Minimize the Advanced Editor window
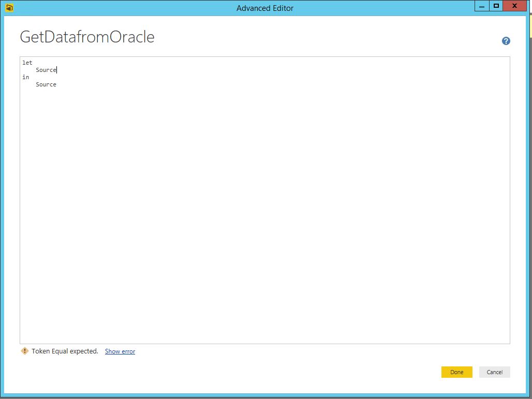Image resolution: width=532 pixels, height=399 pixels. pos(482,6)
